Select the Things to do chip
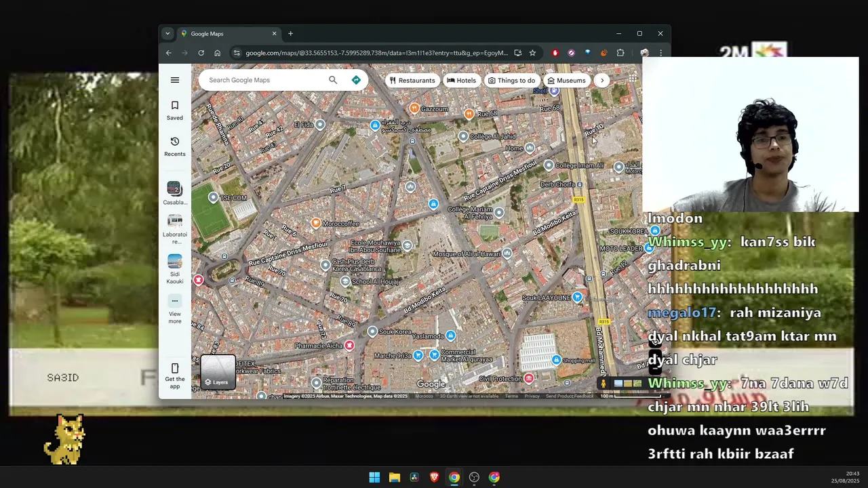 tap(511, 80)
